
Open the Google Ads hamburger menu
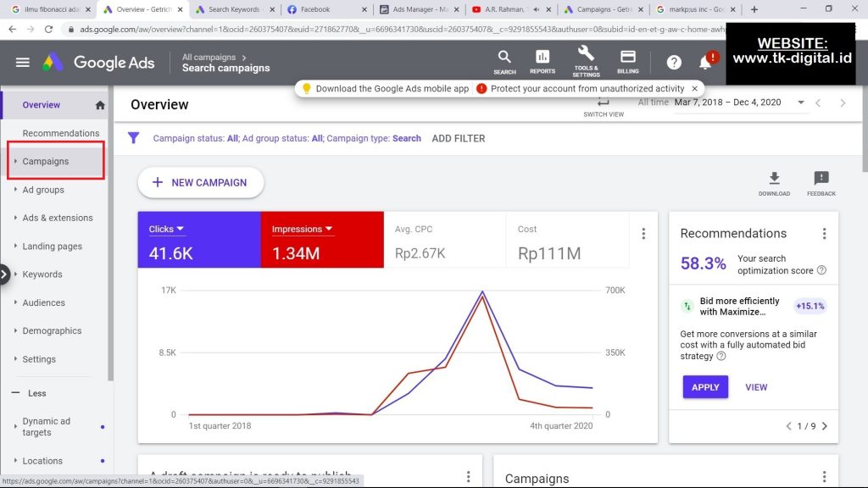coord(23,63)
